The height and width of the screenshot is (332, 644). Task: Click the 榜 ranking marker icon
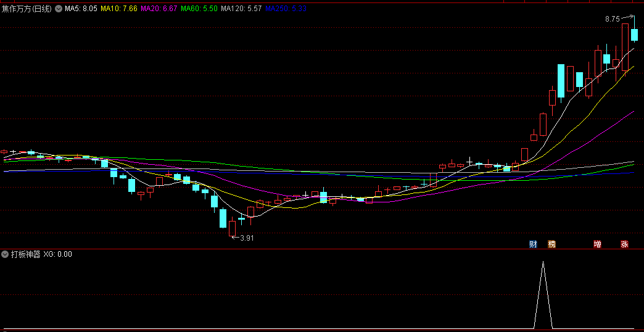tap(551, 244)
